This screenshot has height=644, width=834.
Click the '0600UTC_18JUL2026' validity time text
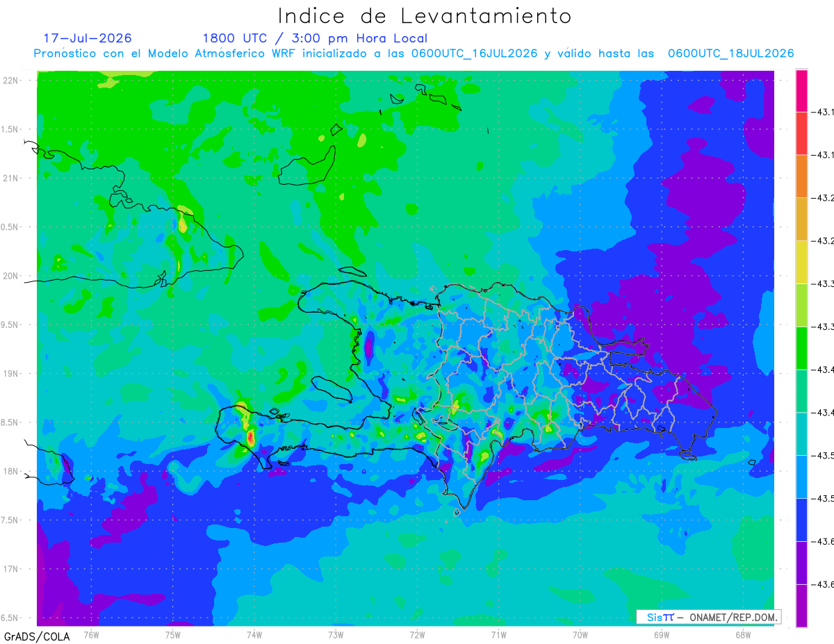point(730,53)
